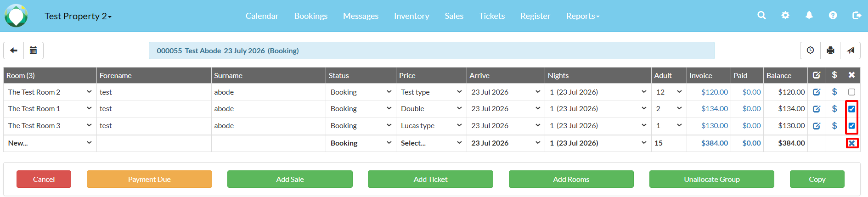The image size is (868, 197).
Task: Untick the checkbox for The Test Room 1
Action: (x=851, y=109)
